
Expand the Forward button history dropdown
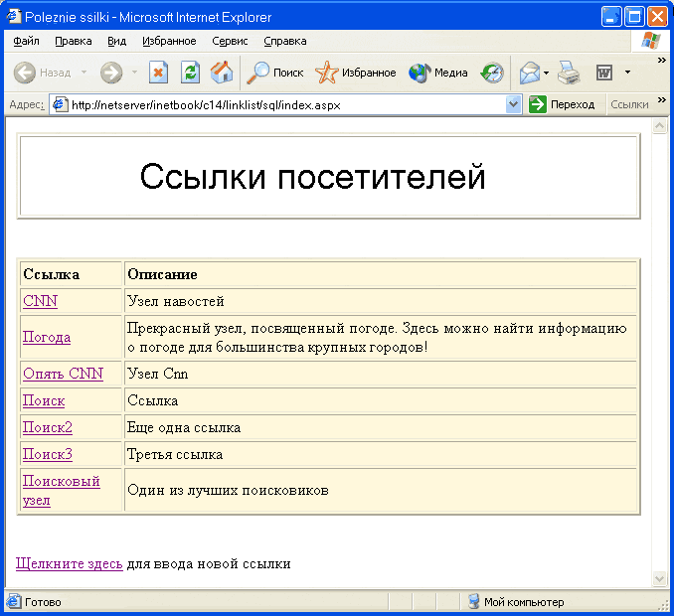134,73
